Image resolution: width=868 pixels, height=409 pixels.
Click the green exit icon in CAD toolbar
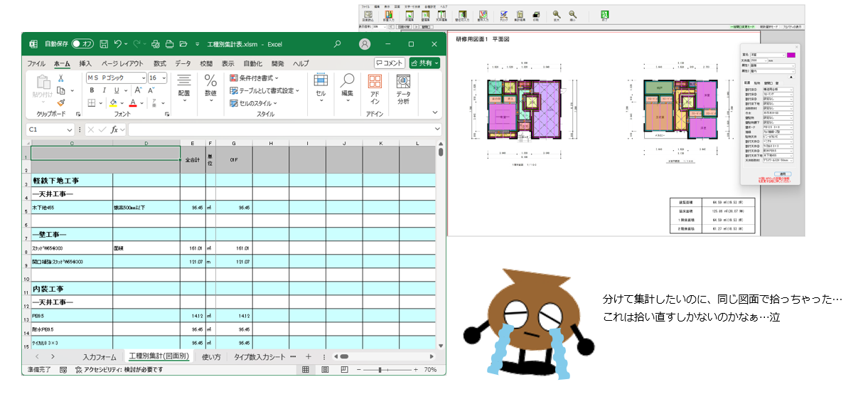(605, 16)
